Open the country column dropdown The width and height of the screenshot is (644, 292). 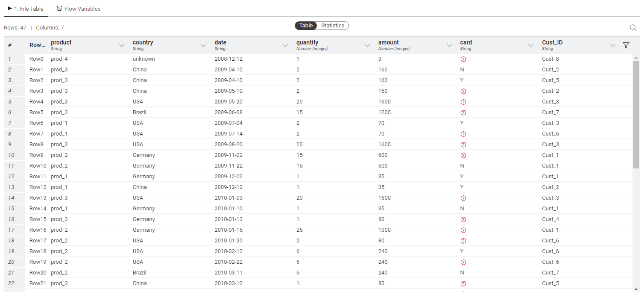203,45
